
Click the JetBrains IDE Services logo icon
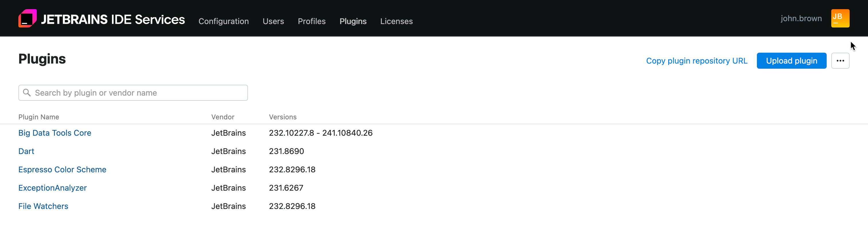pos(27,19)
